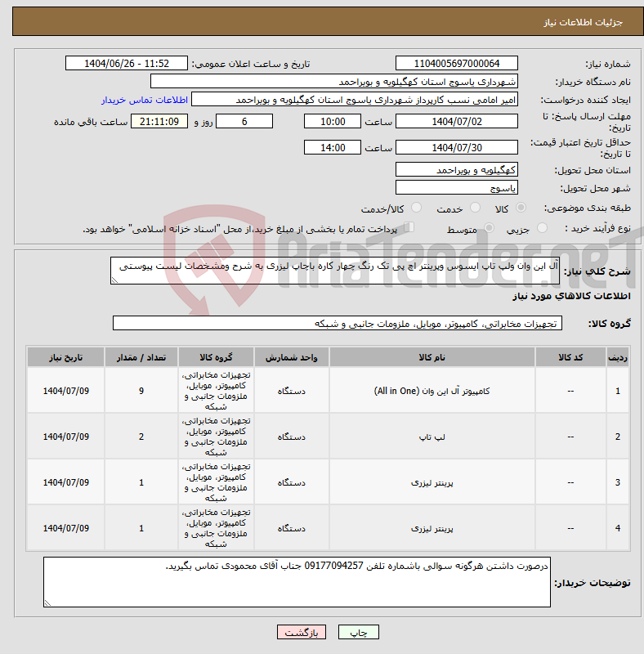This screenshot has width=644, height=654.
Task: Select the جزیی purchase type radio
Action: [542, 228]
